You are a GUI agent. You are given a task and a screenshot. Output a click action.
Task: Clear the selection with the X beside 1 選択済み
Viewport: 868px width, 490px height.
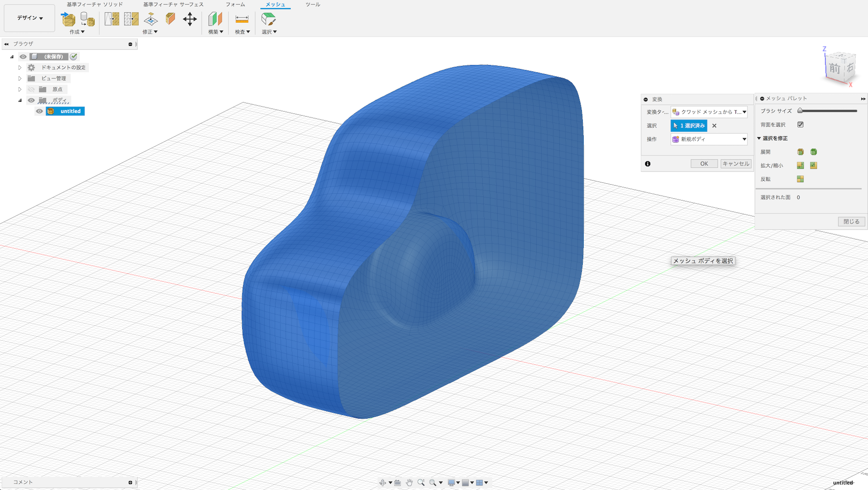point(714,126)
